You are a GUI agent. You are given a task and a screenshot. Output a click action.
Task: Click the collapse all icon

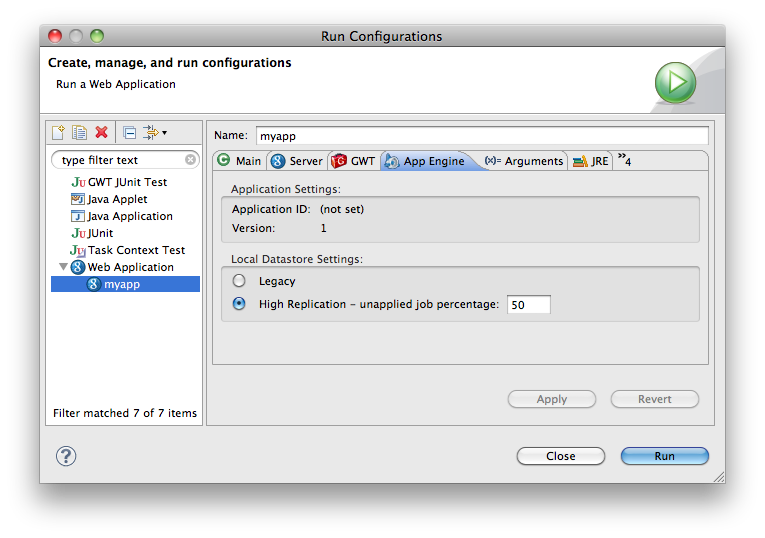click(130, 132)
